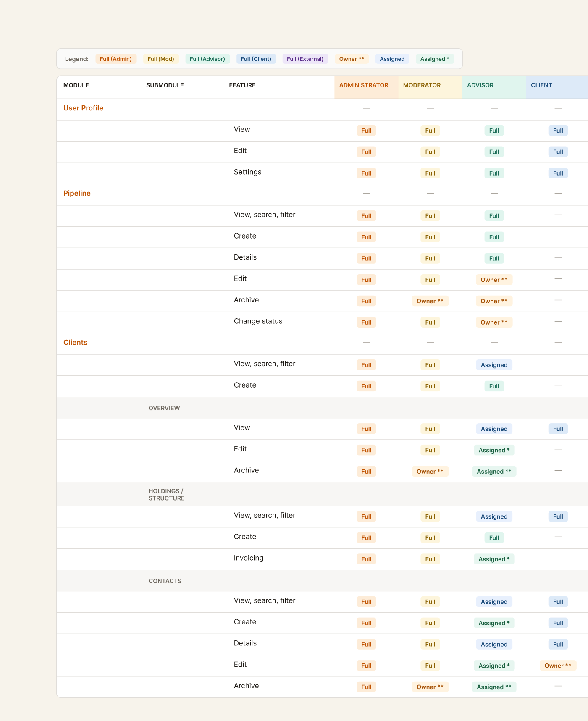Click Advisor Assigned * badge in Contacts Create row

pos(494,623)
